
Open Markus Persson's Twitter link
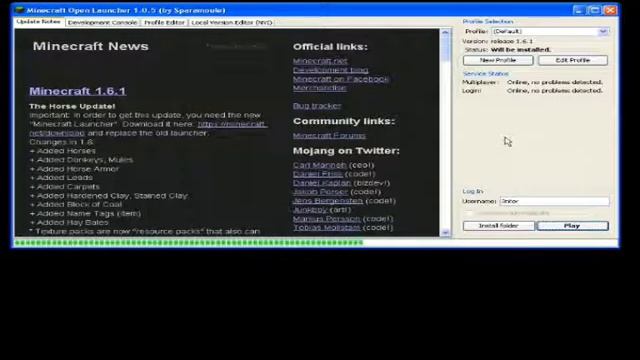click(x=327, y=219)
